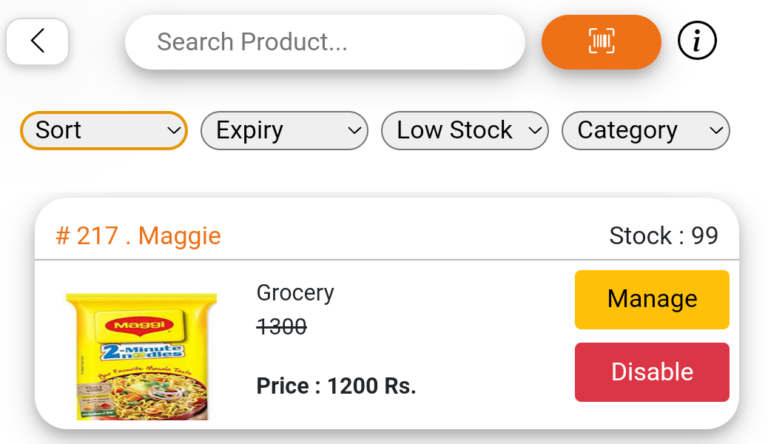Open the Low Stock filter dropdown
Image resolution: width=768 pixels, height=444 pixels.
point(465,130)
